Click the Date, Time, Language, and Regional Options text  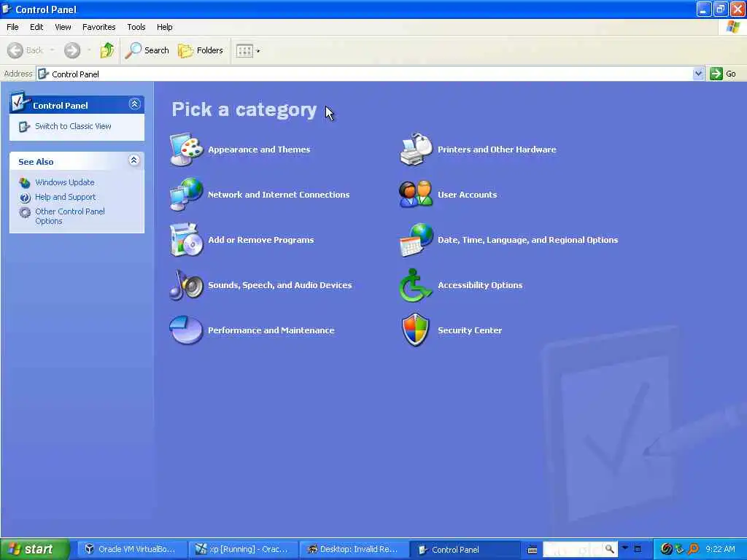[528, 240]
